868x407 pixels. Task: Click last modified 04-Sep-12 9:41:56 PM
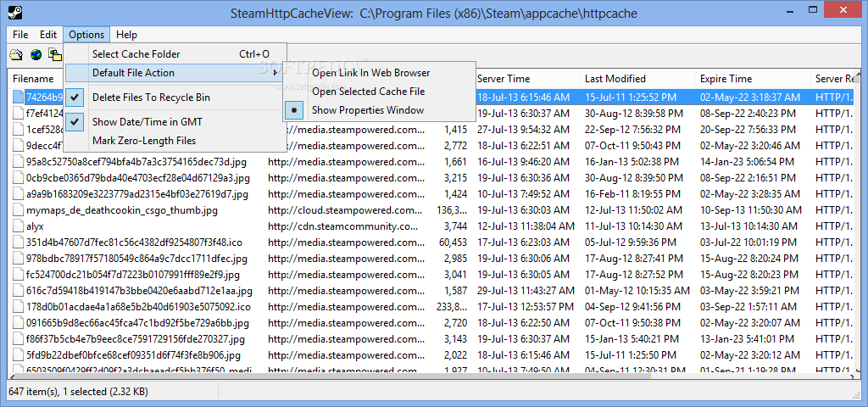pyautogui.click(x=631, y=307)
